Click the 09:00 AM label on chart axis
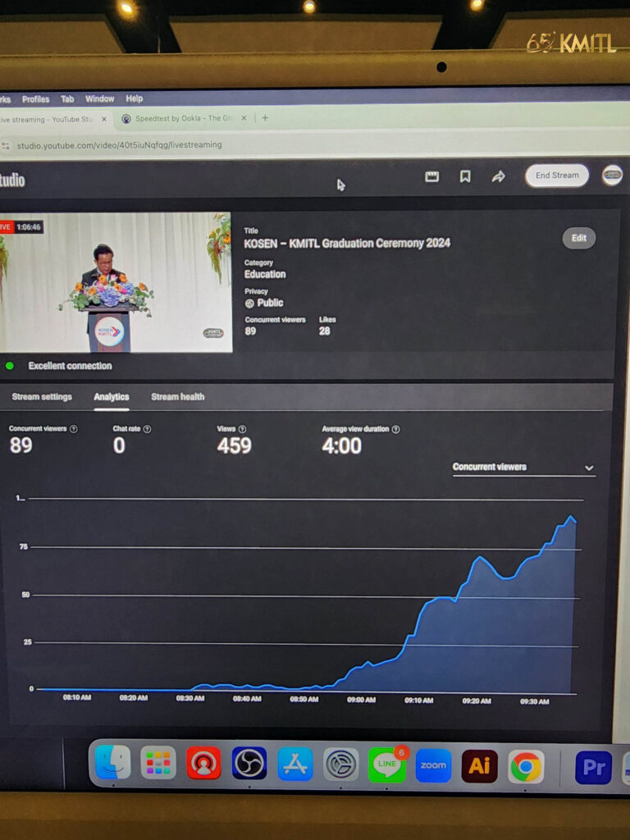 click(x=361, y=700)
